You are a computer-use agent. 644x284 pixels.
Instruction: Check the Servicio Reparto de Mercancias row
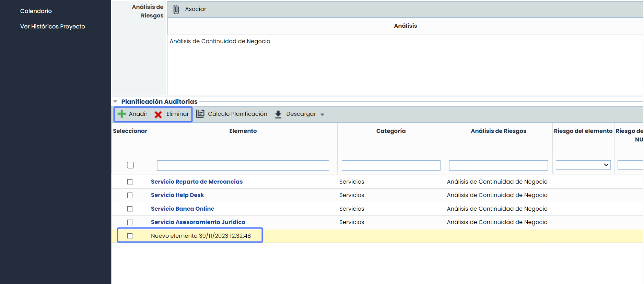click(130, 182)
